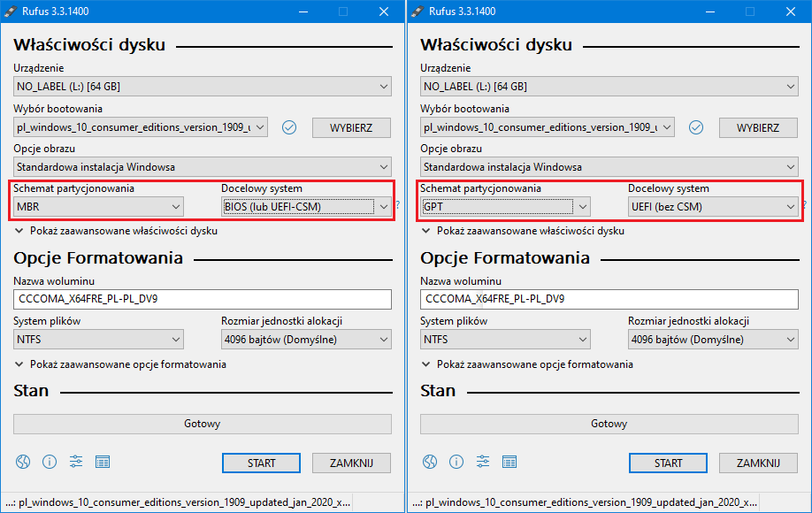Open Urządzenie device dropdown in left window
The image size is (812, 513).
[x=203, y=87]
